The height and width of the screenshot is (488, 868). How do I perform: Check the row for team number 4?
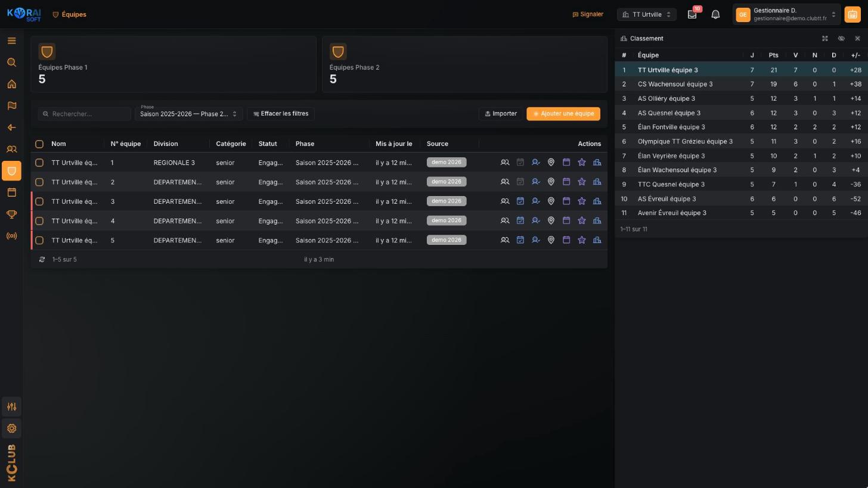point(39,221)
